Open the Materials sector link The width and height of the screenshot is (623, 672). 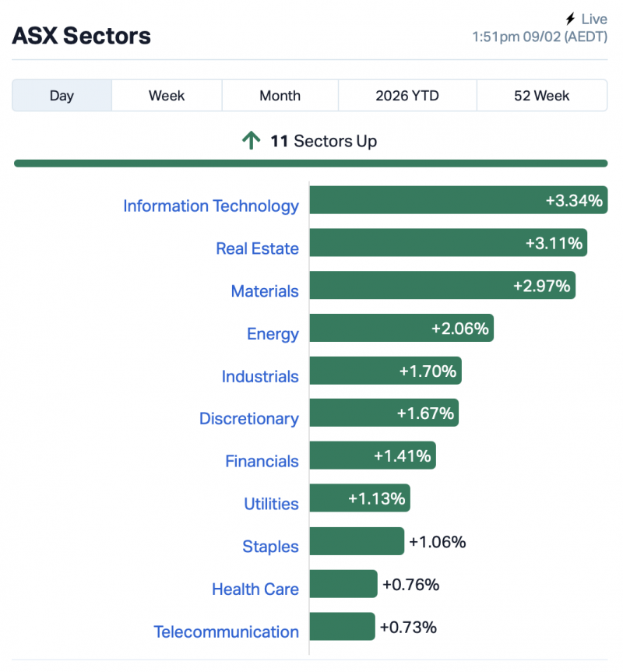click(265, 291)
